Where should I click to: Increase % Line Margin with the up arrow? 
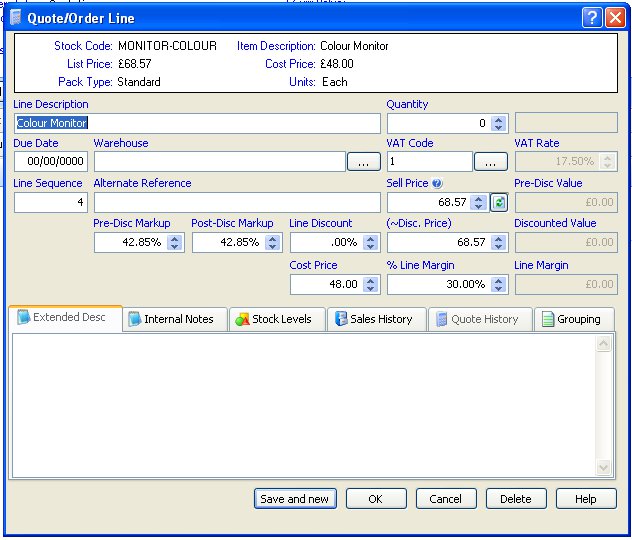[499, 280]
